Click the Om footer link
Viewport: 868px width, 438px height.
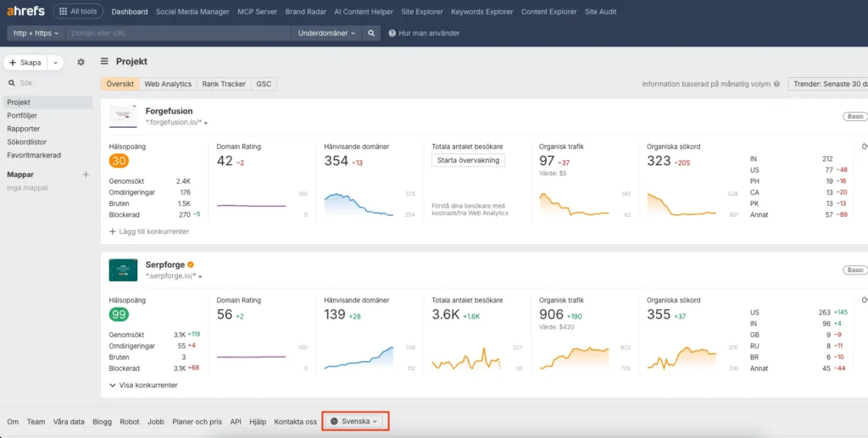click(x=13, y=421)
